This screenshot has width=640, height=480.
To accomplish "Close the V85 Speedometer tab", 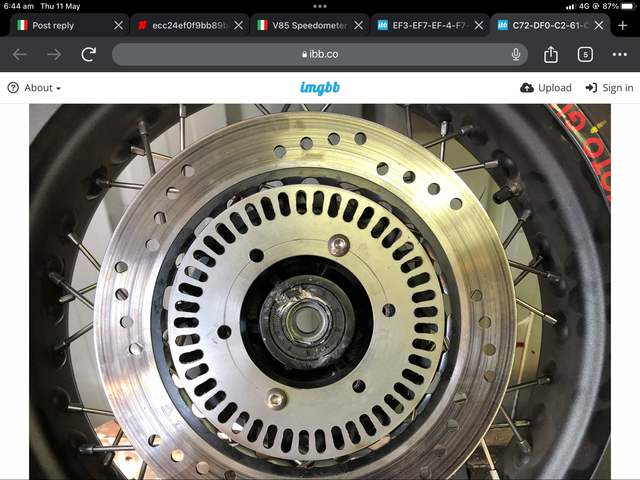I will point(358,25).
